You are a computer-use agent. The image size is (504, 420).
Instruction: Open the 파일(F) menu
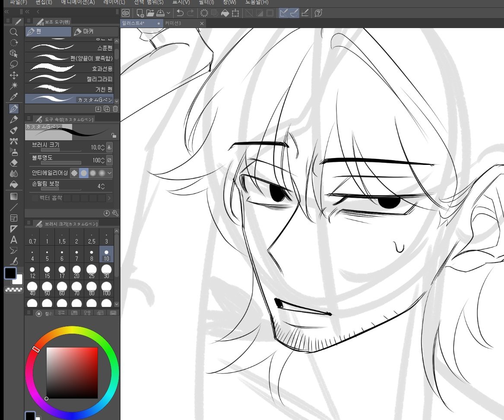[18, 2]
